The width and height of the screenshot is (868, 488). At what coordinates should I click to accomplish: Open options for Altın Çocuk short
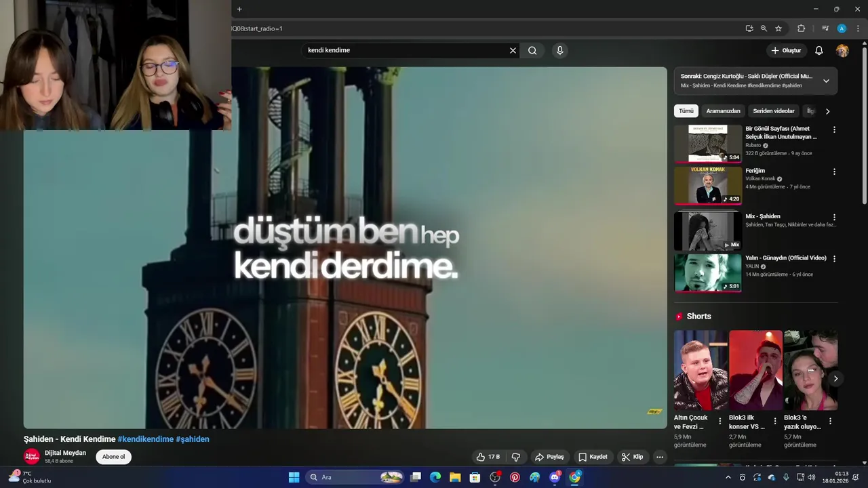coord(720,421)
